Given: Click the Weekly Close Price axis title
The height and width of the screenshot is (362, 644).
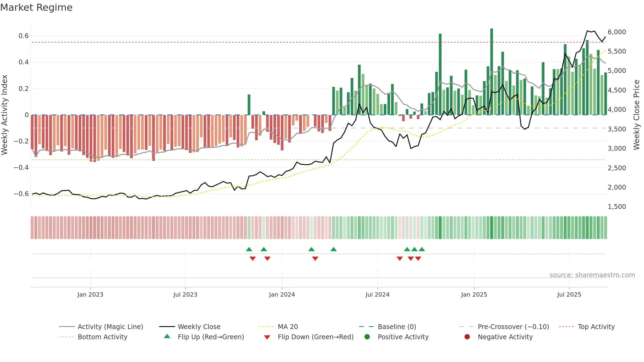Looking at the screenshot, I should 636,115.
